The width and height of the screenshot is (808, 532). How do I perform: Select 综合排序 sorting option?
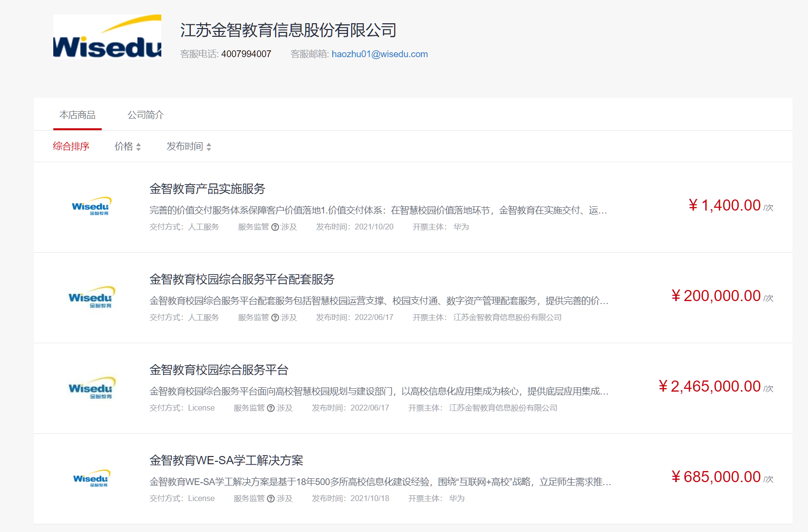71,146
